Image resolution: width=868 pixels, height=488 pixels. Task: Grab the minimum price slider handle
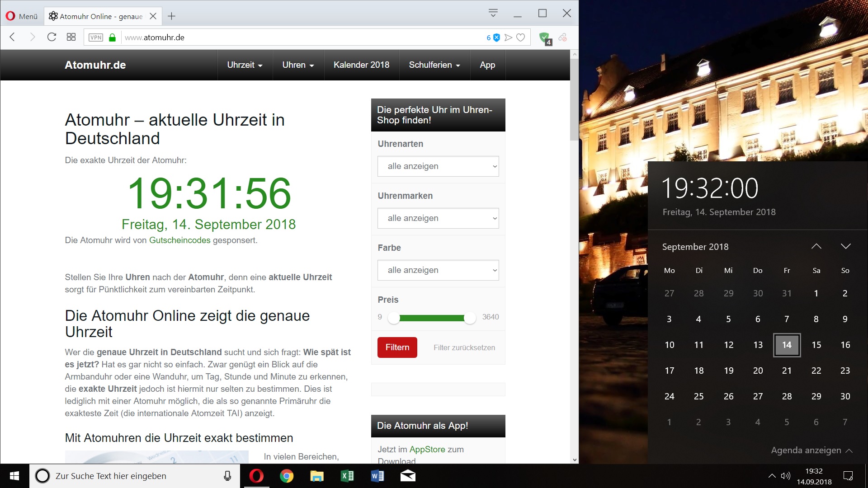click(x=394, y=318)
